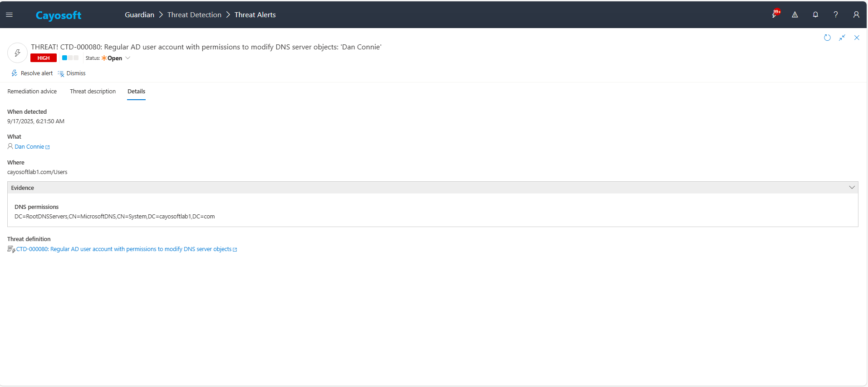Click Resolve alert button
This screenshot has width=868, height=387.
click(x=32, y=73)
